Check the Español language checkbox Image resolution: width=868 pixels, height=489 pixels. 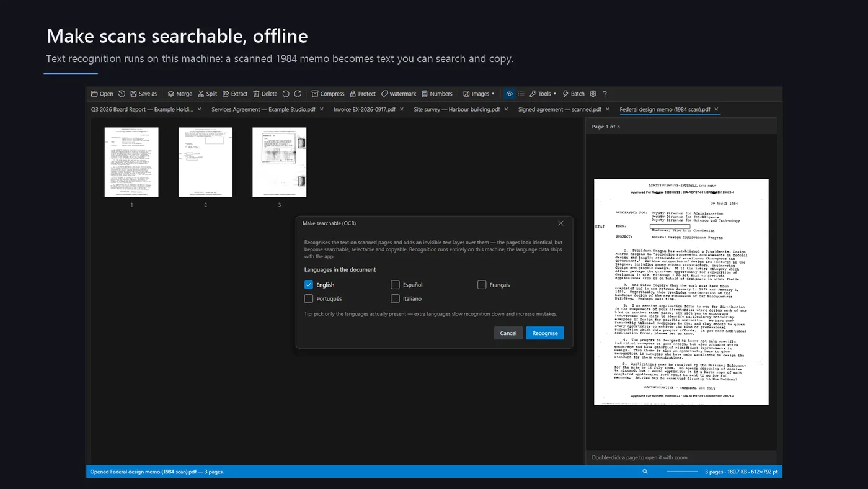(x=395, y=285)
